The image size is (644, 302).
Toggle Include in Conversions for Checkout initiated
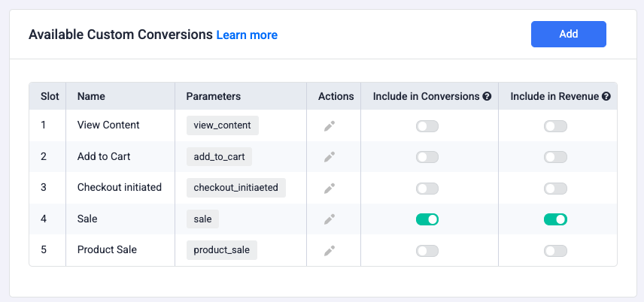tap(427, 189)
